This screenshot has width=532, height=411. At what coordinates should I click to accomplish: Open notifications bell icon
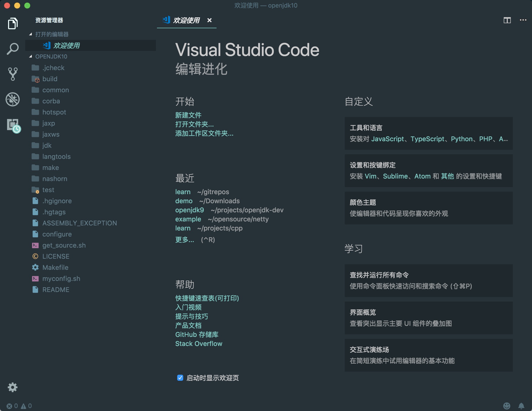(x=521, y=406)
